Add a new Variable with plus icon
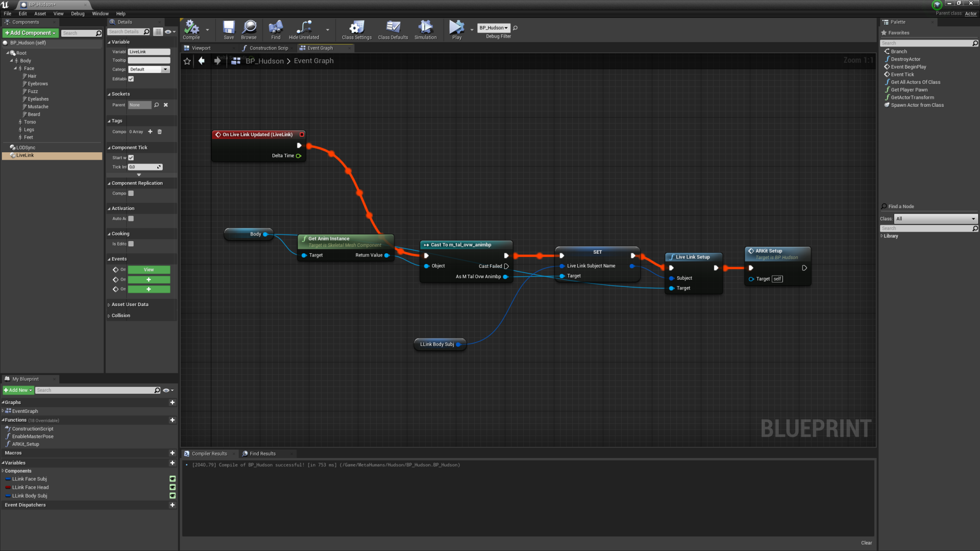 172,463
